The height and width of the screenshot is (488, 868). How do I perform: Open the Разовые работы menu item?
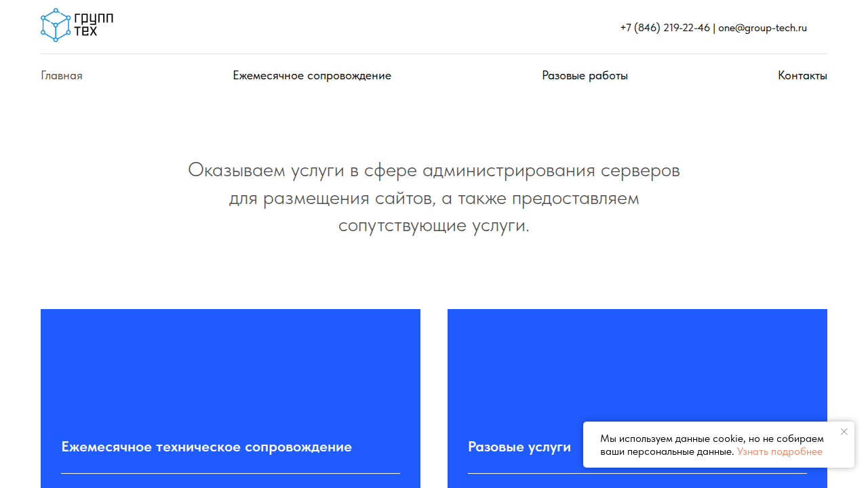click(x=585, y=75)
